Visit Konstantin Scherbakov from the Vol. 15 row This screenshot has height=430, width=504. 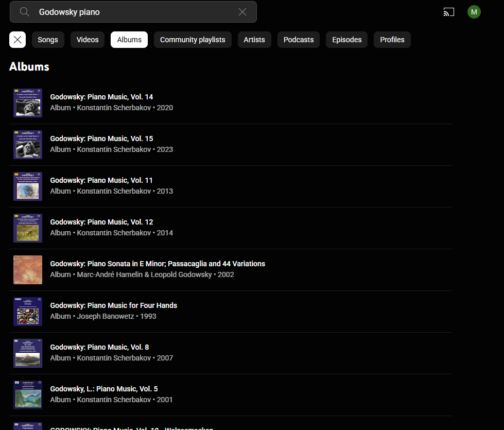pyautogui.click(x=114, y=149)
